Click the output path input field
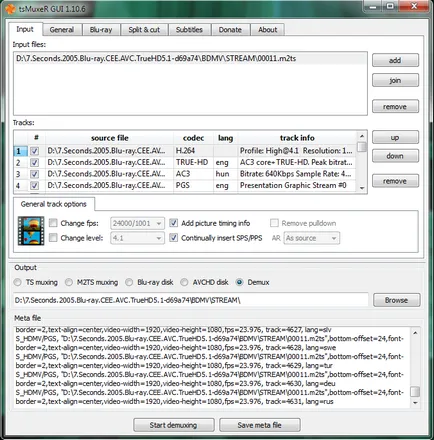 (x=191, y=300)
